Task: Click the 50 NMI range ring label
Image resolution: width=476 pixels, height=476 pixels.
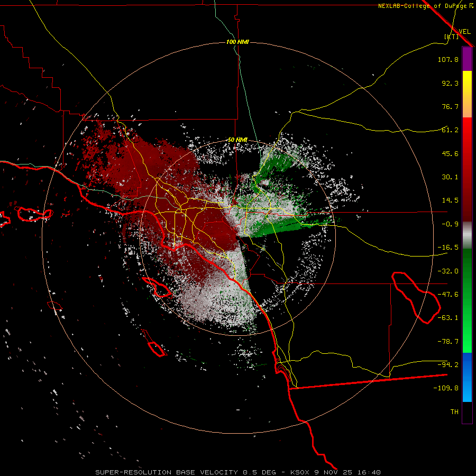Action: pos(237,140)
